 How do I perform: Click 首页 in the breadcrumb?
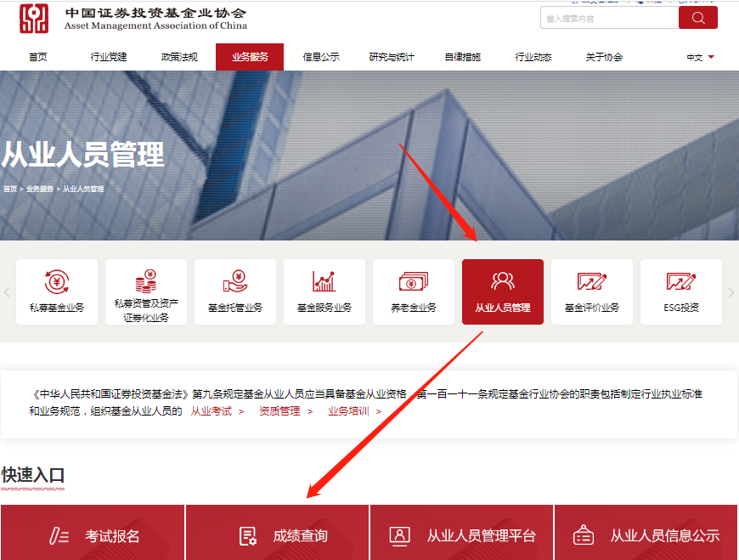[x=10, y=189]
